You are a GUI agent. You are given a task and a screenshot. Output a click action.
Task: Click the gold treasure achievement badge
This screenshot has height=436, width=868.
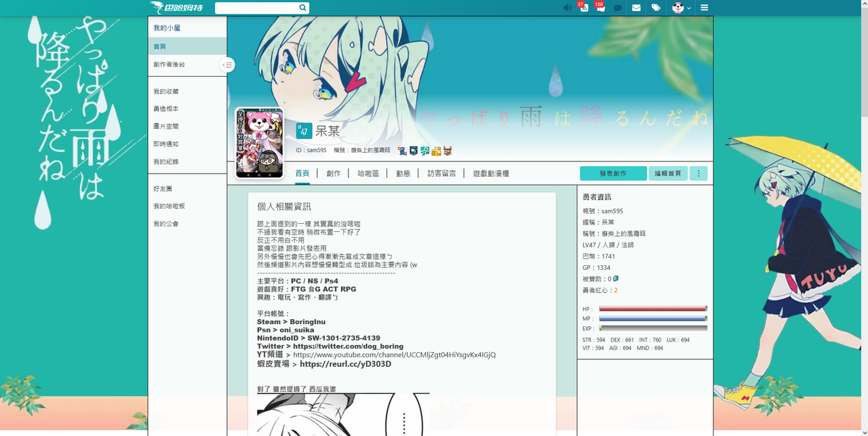coord(436,151)
